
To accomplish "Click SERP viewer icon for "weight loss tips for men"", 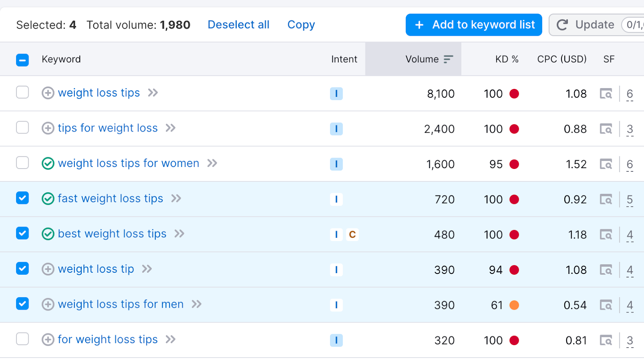I will pos(606,305).
